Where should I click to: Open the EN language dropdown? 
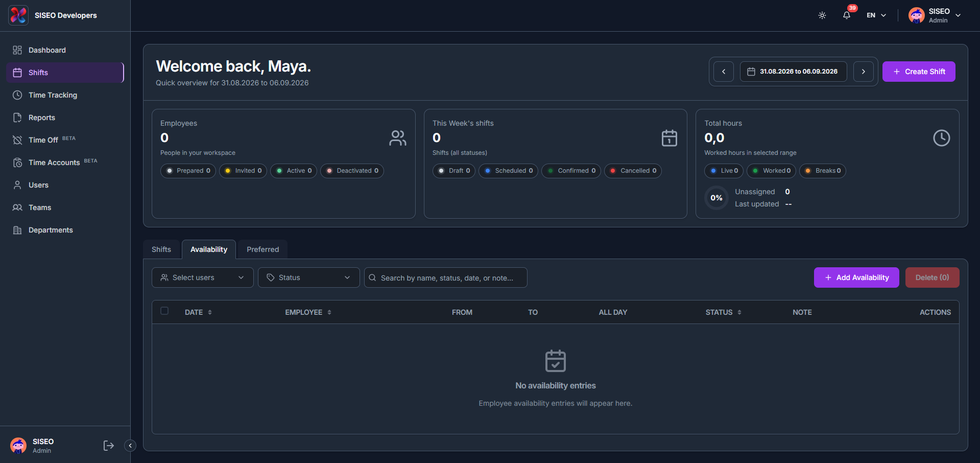(876, 15)
